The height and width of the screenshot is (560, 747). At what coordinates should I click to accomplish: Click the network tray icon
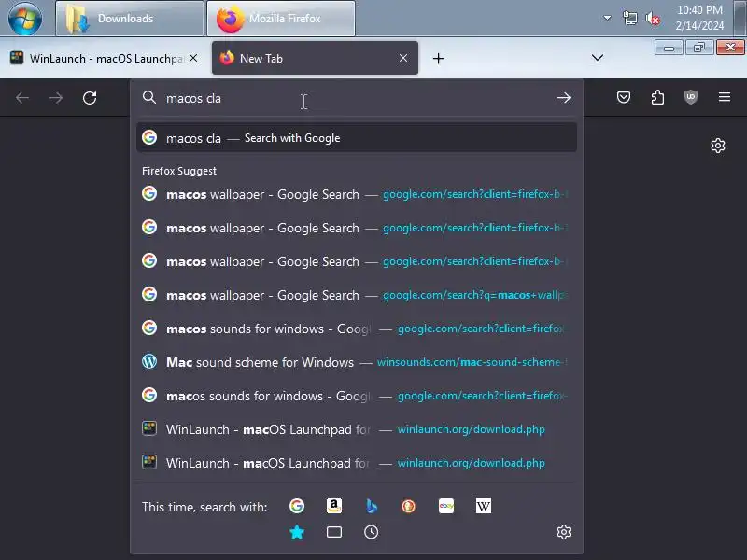coord(629,19)
